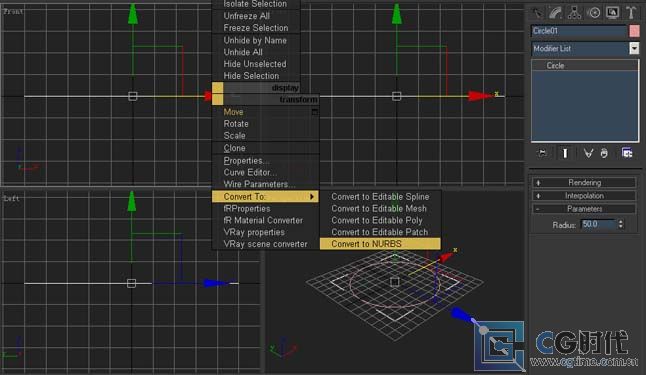The width and height of the screenshot is (646, 375).
Task: Click Make Unique icon in modifier stack
Action: tap(588, 153)
